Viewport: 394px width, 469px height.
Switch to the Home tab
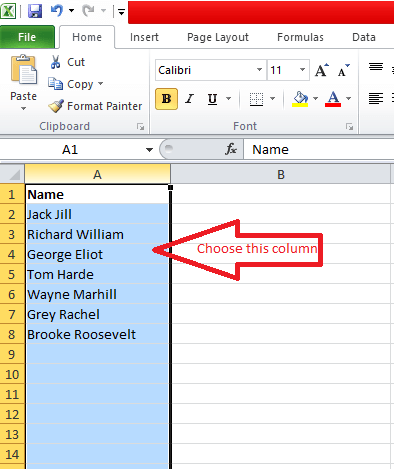click(87, 37)
